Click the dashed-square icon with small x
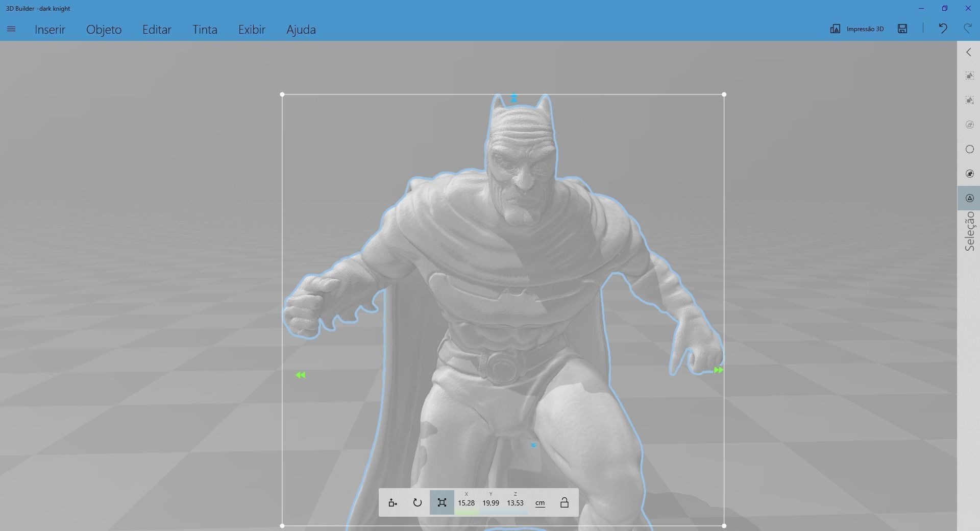Image resolution: width=980 pixels, height=531 pixels. (970, 100)
